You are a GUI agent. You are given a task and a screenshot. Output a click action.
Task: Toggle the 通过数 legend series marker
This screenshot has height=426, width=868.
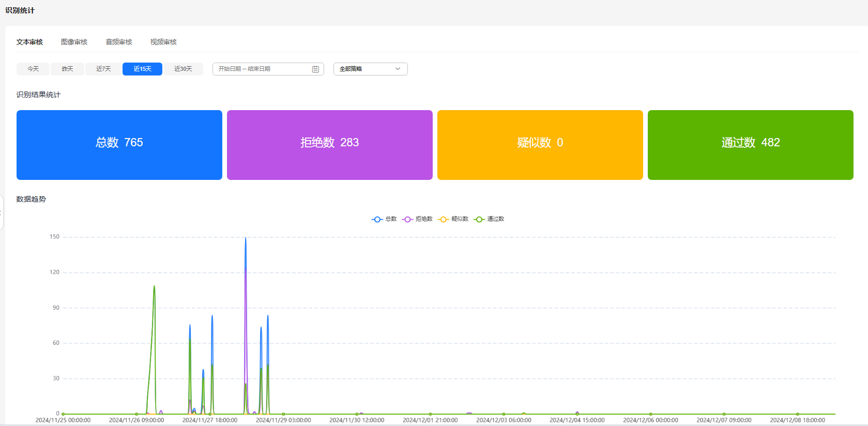click(x=479, y=219)
